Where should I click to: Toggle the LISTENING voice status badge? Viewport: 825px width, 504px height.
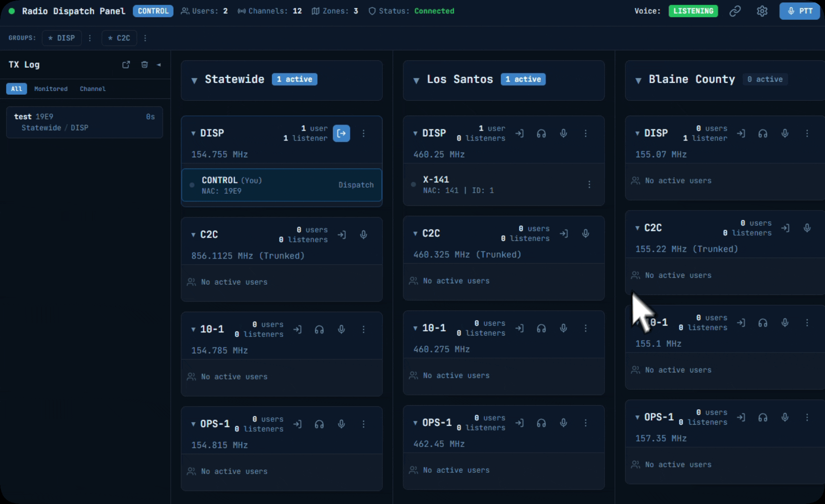[x=693, y=11]
